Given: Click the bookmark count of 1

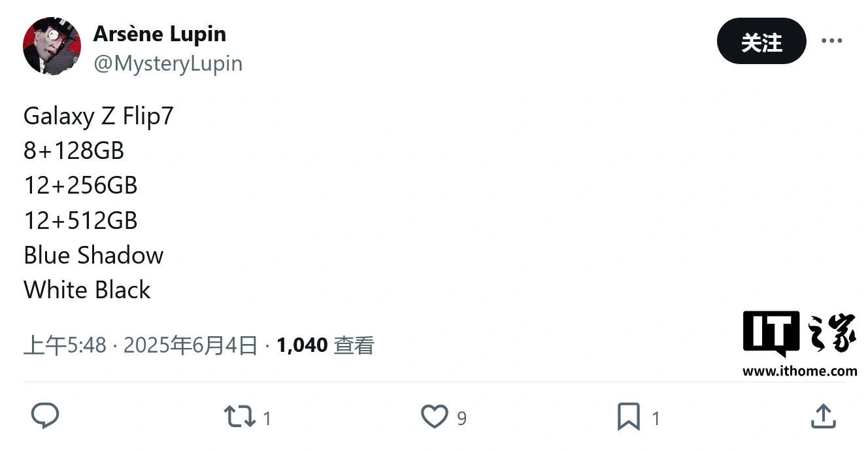Looking at the screenshot, I should [656, 418].
